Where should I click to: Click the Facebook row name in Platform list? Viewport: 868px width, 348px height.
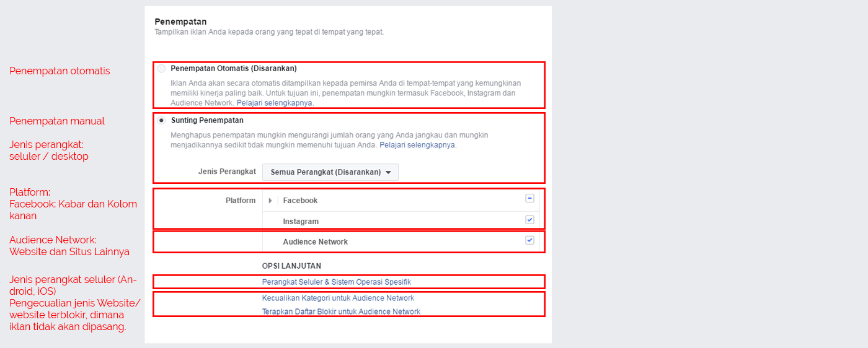point(300,201)
